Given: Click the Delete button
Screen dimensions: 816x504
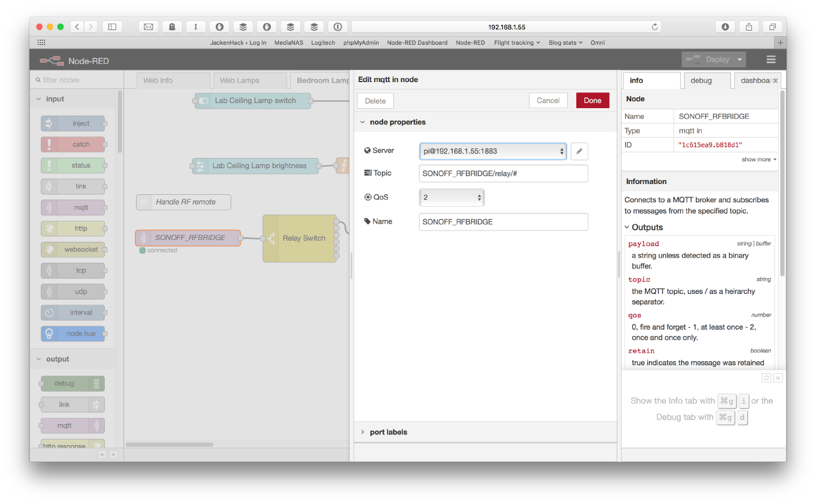Looking at the screenshot, I should point(375,101).
